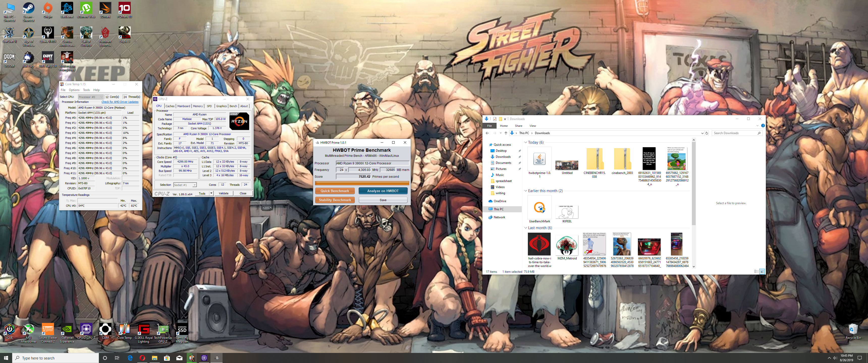Select OneDrive in Explorer navigation pane
The height and width of the screenshot is (363, 868).
pos(500,201)
